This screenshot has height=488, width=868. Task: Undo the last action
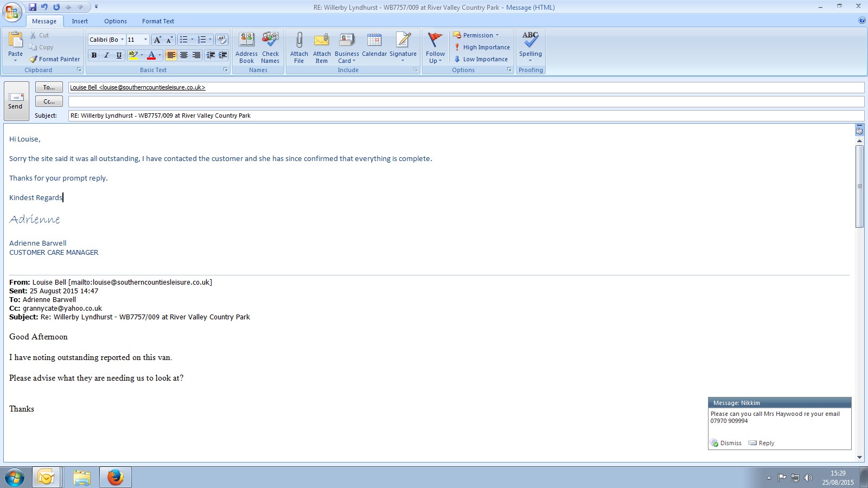tap(44, 7)
